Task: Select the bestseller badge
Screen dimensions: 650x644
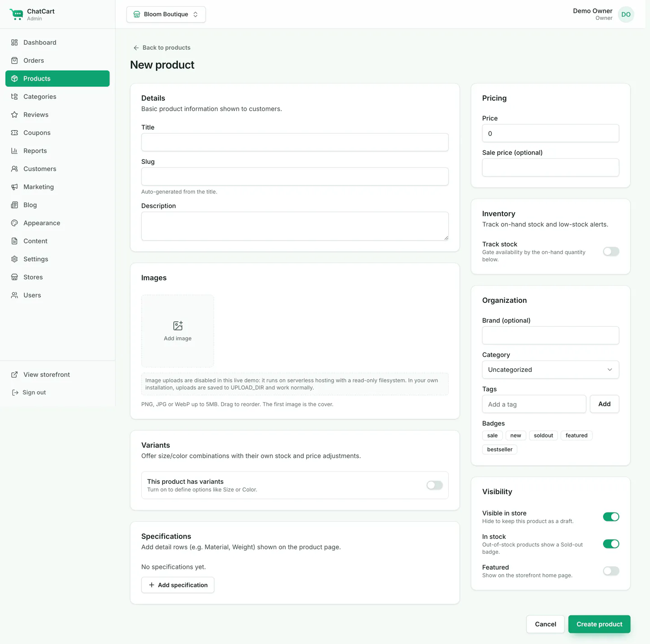Action: click(x=500, y=449)
